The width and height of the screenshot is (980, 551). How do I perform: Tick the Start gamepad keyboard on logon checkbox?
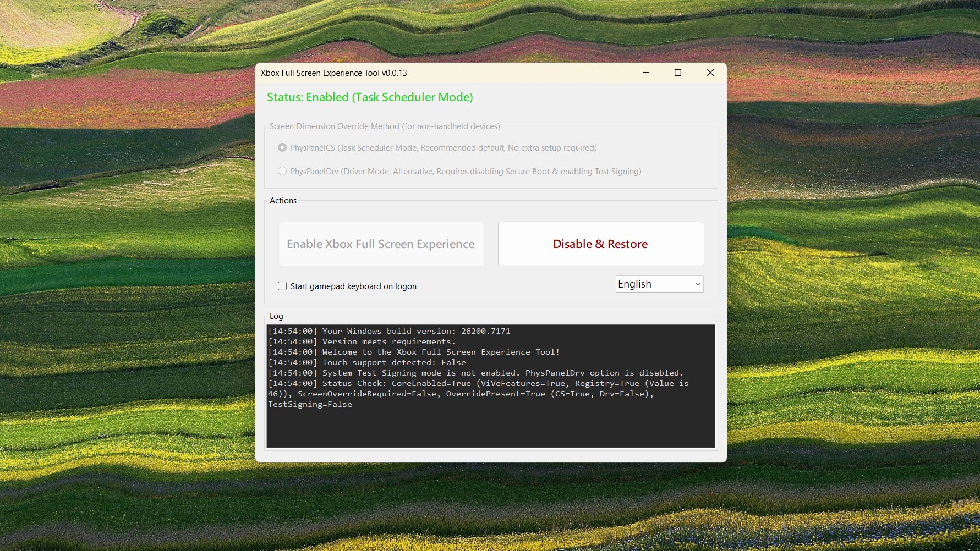click(282, 286)
